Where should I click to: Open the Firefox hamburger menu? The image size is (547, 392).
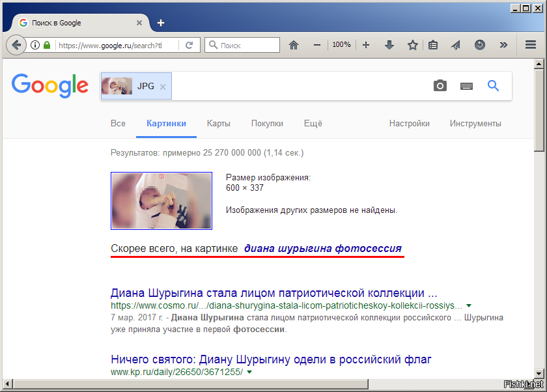point(530,45)
